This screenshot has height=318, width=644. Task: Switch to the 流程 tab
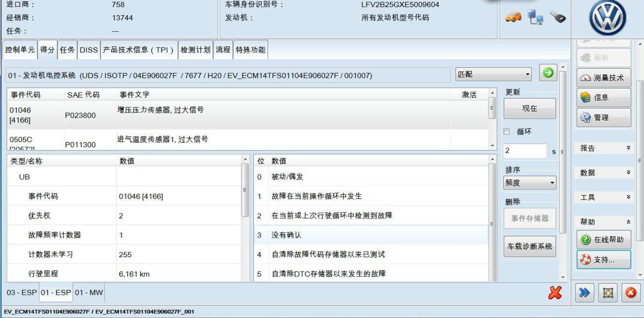coord(223,50)
